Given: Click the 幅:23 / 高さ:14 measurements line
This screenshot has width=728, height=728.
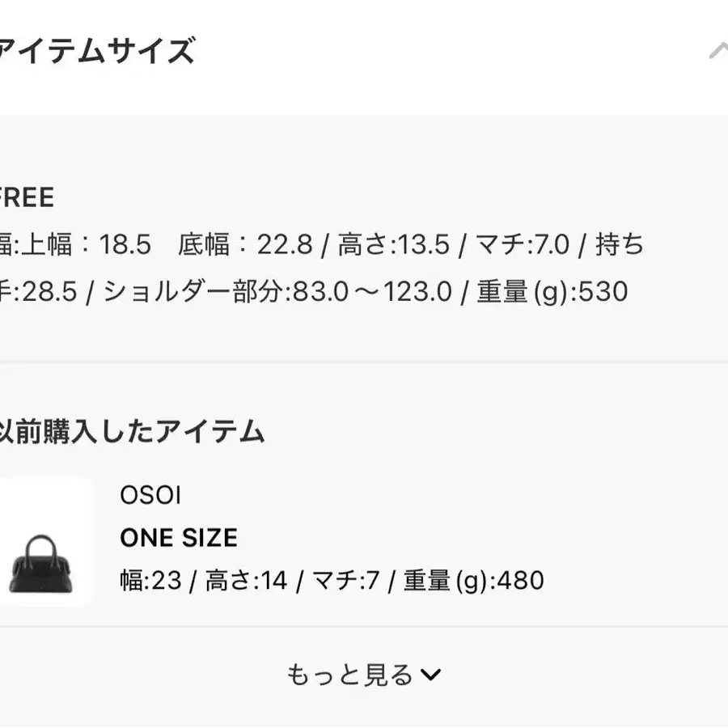Looking at the screenshot, I should click(x=332, y=580).
